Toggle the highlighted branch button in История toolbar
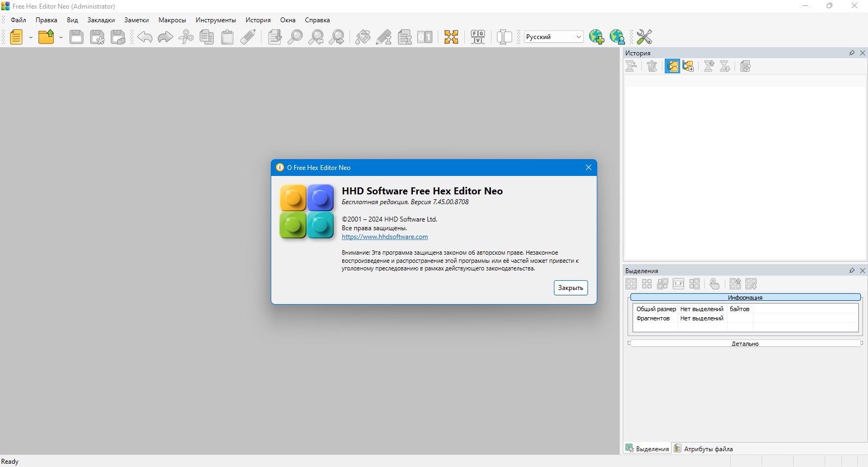 click(x=672, y=66)
